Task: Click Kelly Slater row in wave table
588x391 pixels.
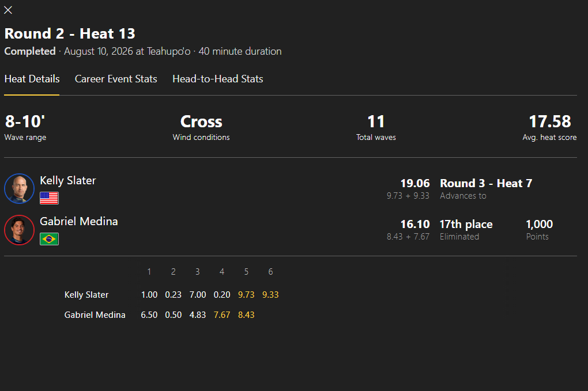Action: pyautogui.click(x=171, y=295)
